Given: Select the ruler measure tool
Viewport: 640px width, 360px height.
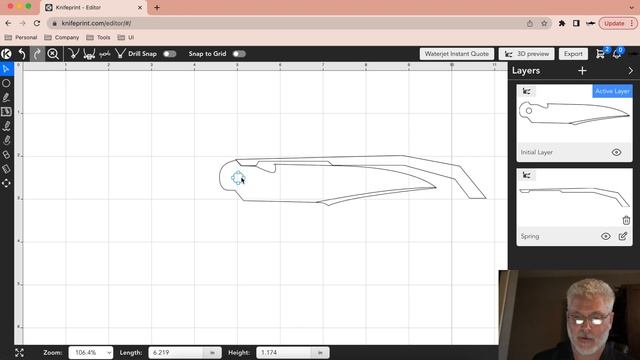Looking at the screenshot, I should 6,169.
